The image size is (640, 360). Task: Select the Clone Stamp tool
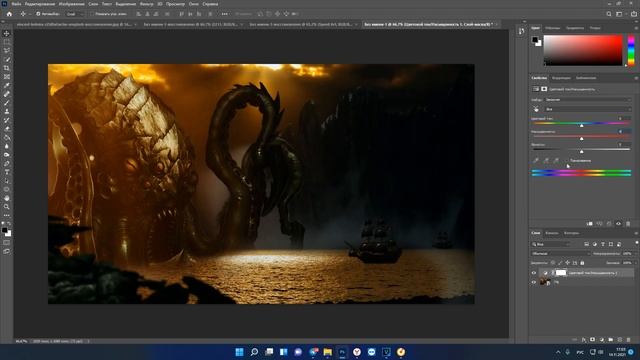(x=7, y=111)
